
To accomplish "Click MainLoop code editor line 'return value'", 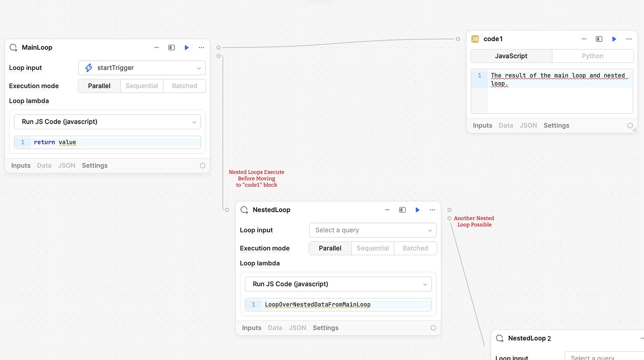I will point(107,142).
